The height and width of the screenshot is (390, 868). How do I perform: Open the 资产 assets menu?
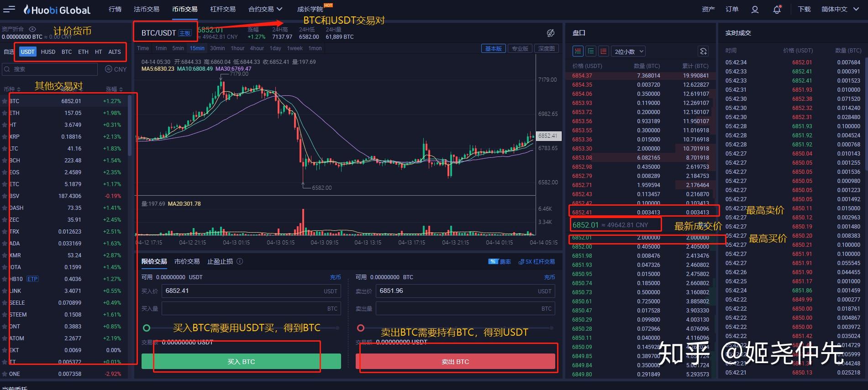coord(708,9)
